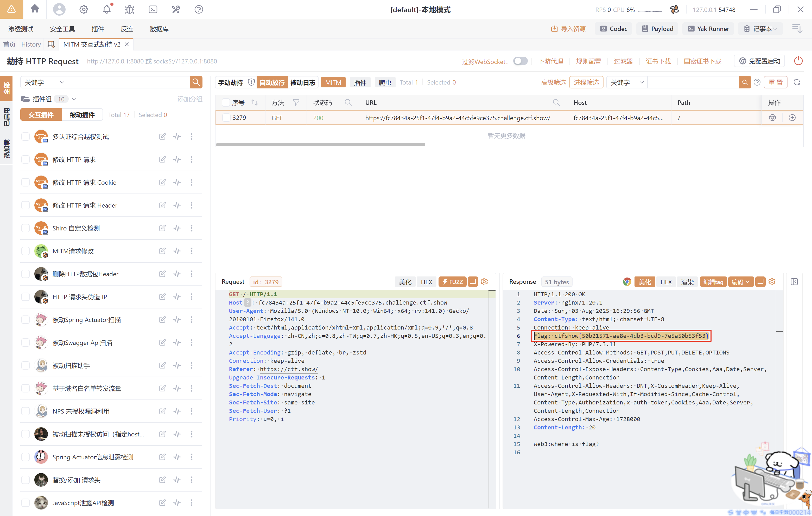Click the 证书下载 link

[x=658, y=61]
